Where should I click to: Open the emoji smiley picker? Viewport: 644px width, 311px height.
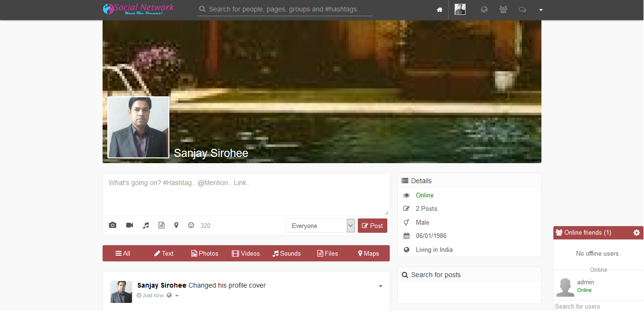tap(191, 225)
